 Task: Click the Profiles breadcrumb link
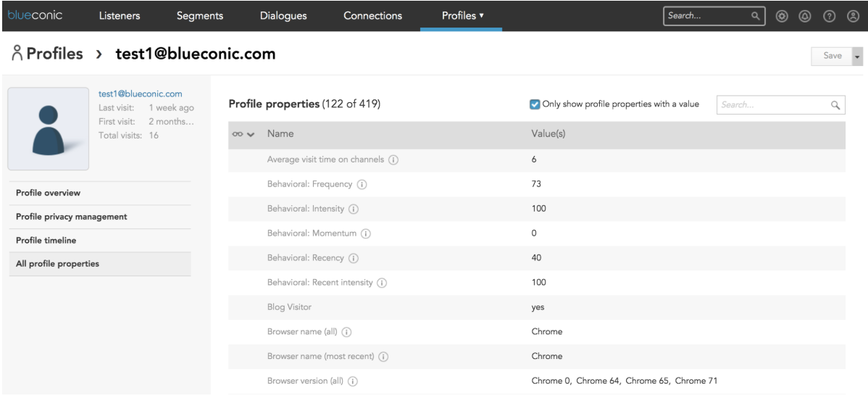tap(55, 54)
